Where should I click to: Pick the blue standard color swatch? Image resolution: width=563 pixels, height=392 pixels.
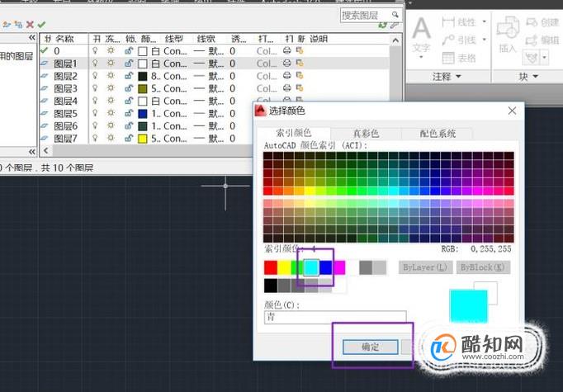[x=325, y=267]
